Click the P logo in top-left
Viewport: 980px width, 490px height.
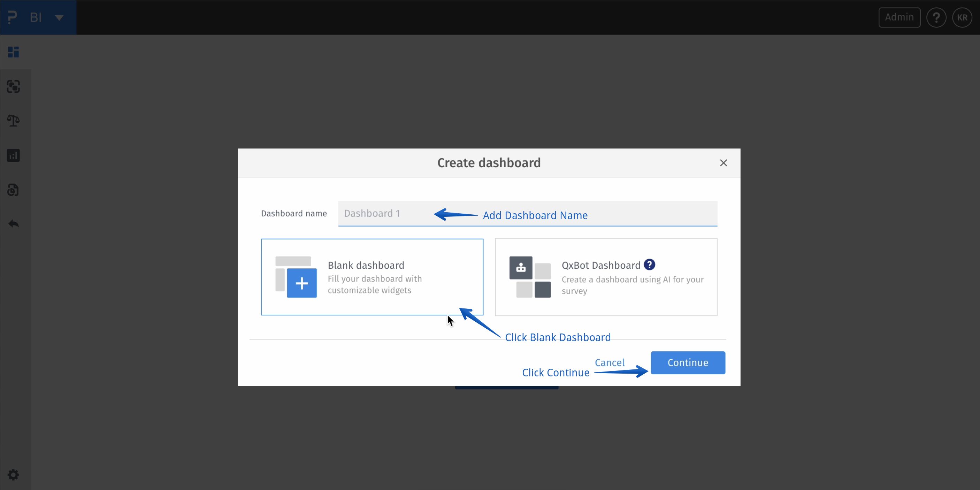[12, 17]
